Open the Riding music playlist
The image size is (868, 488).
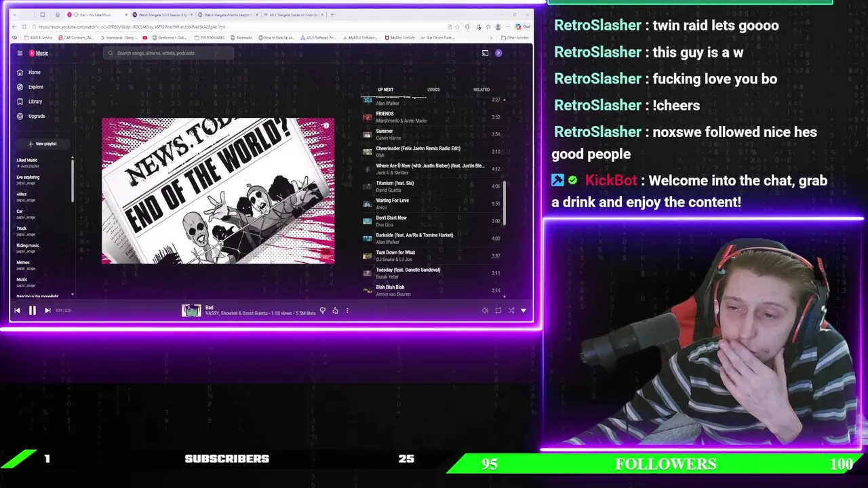(x=28, y=248)
